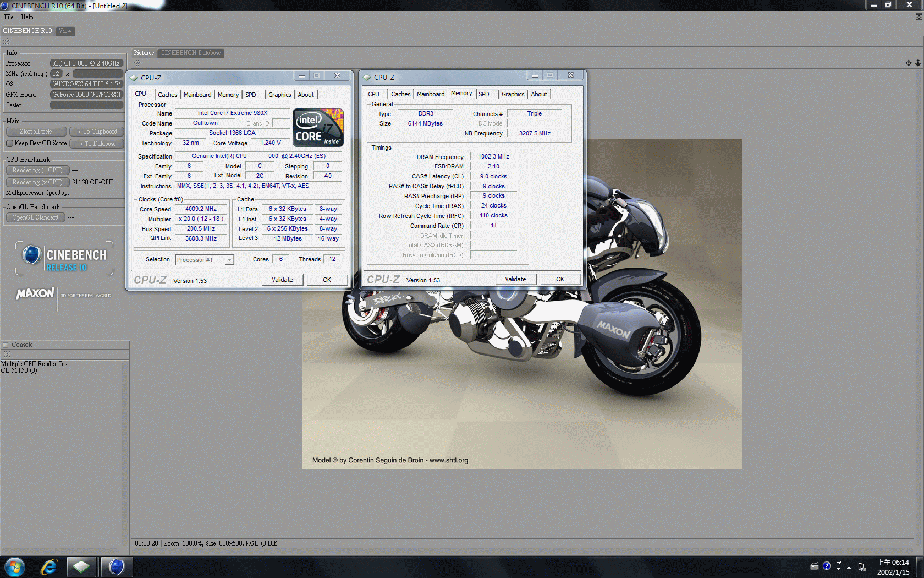Open the on-screen keyboard tray icon
This screenshot has height=578, width=924.
(x=815, y=566)
